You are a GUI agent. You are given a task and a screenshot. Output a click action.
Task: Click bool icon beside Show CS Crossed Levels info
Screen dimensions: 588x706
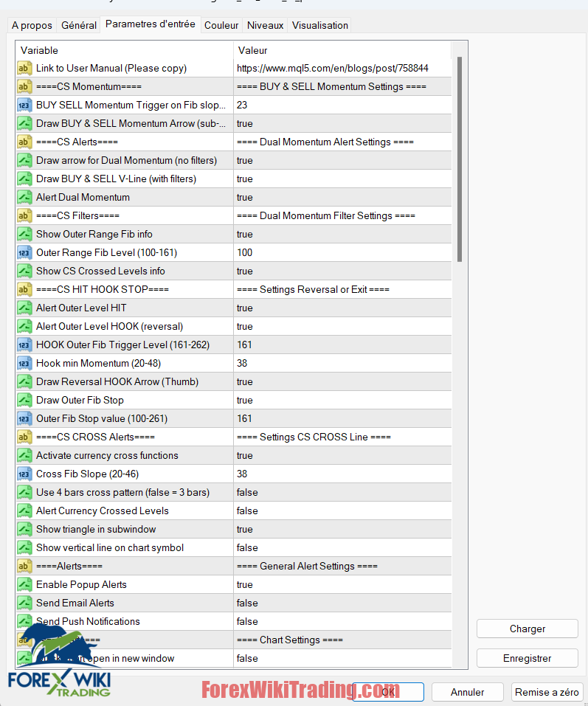pyautogui.click(x=24, y=271)
